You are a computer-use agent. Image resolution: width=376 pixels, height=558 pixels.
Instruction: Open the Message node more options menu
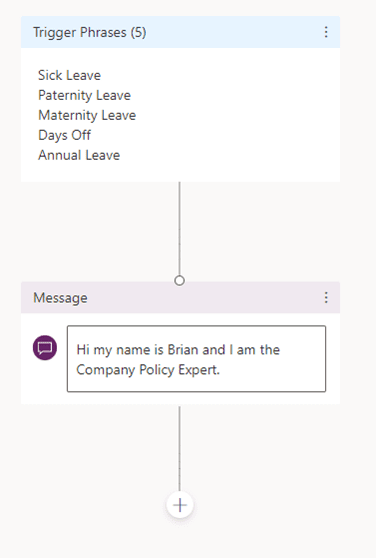click(x=326, y=298)
